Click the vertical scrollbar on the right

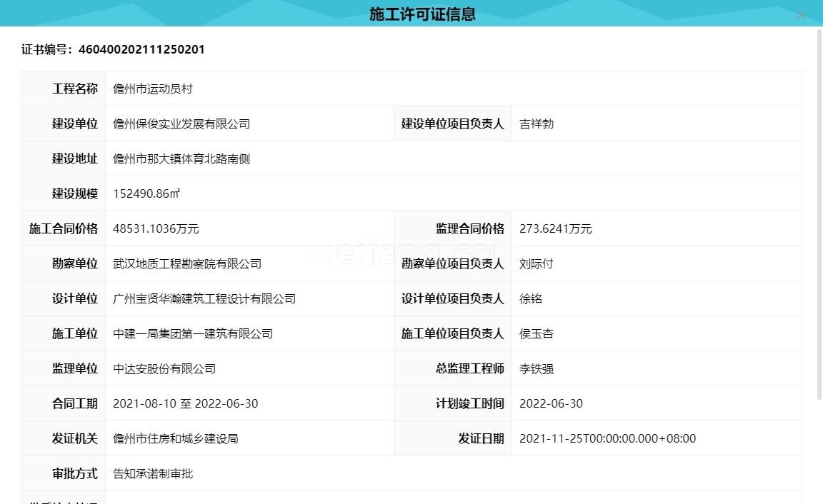pos(819,214)
